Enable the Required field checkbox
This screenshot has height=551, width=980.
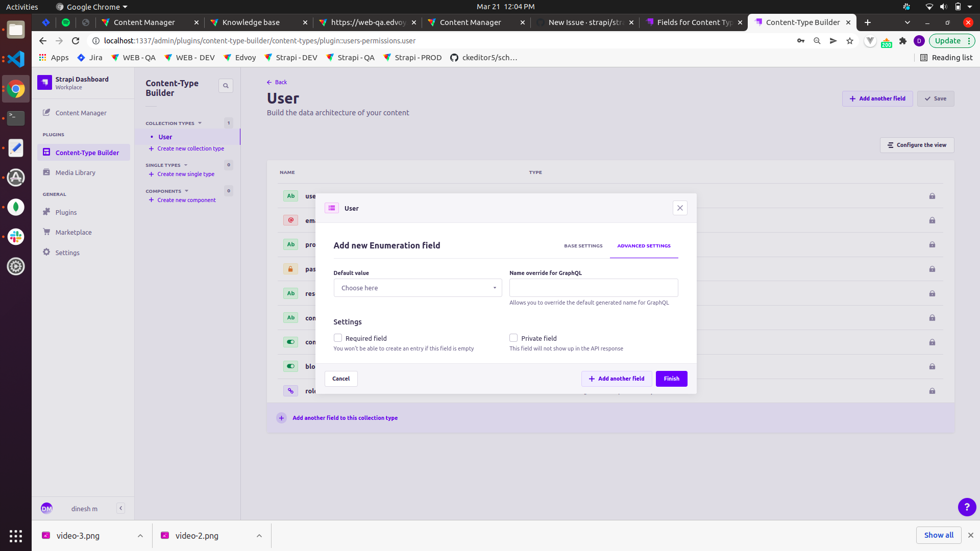tap(338, 338)
